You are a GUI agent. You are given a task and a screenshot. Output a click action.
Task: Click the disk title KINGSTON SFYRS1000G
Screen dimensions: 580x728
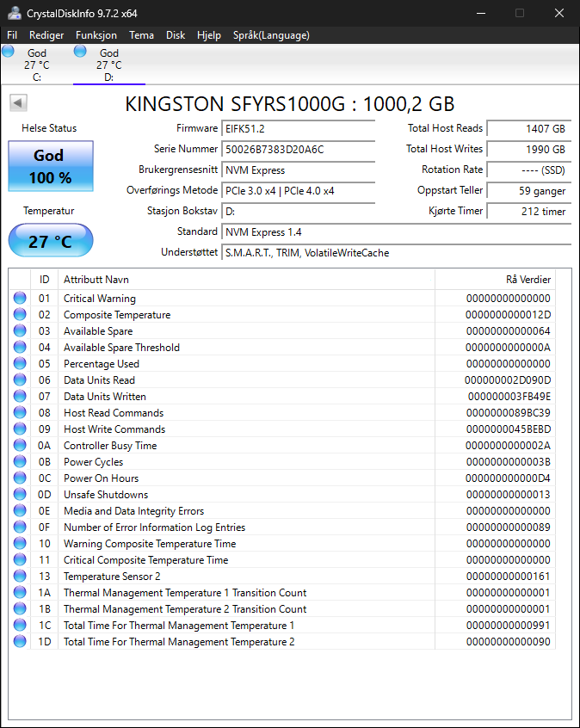pyautogui.click(x=290, y=104)
